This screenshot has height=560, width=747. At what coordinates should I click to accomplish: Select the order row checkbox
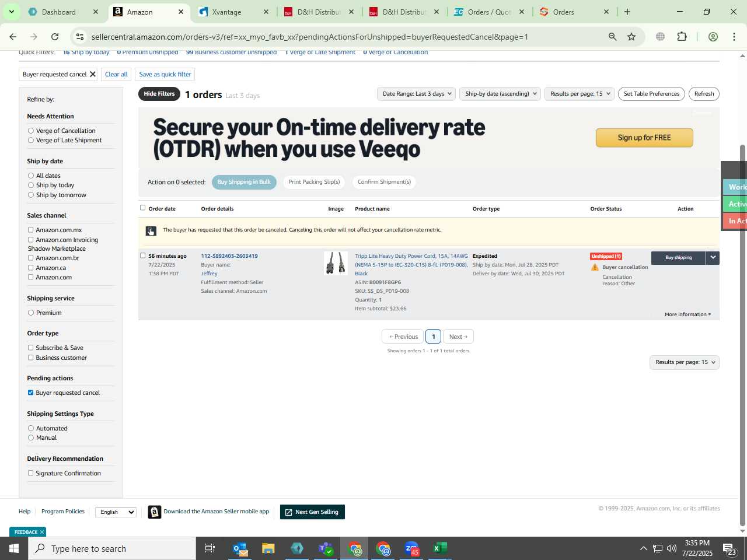pos(142,256)
